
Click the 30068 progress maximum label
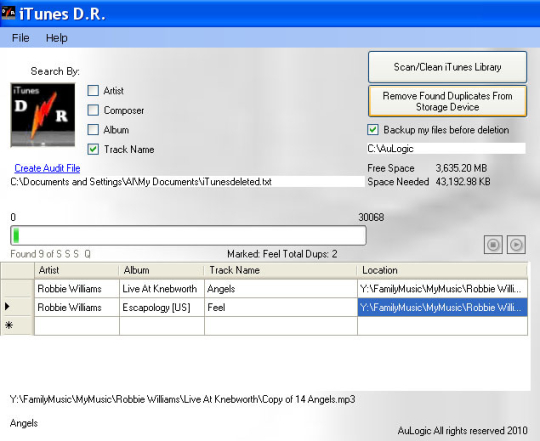click(x=371, y=217)
